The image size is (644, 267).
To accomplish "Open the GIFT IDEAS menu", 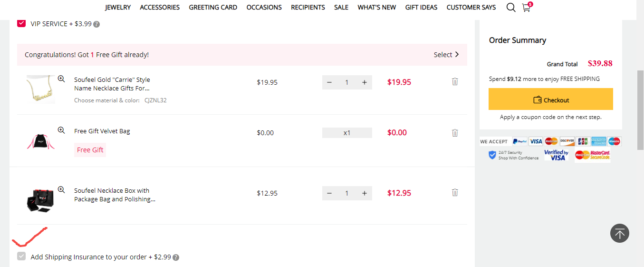I will point(421,7).
